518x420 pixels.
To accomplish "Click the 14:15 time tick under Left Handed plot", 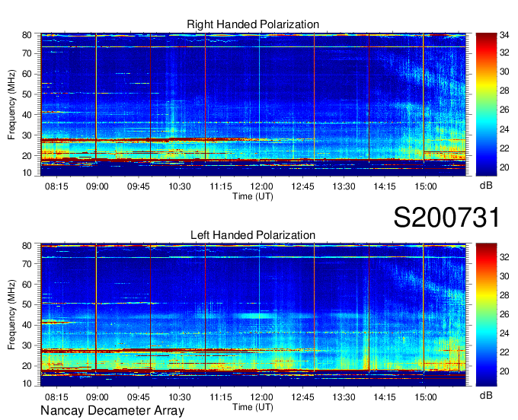I will (x=385, y=397).
